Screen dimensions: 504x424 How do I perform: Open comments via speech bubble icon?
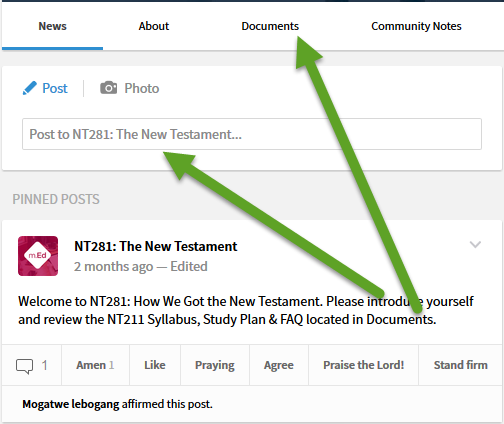[x=24, y=366]
